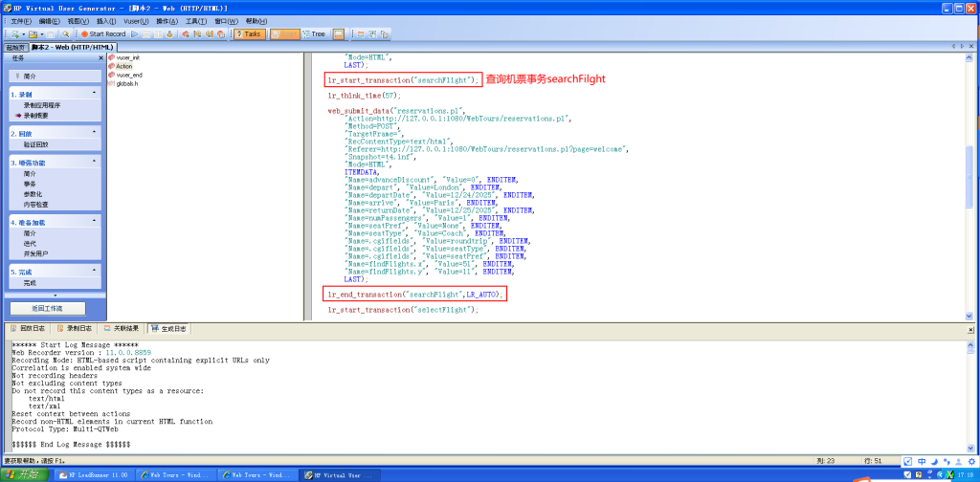Click the Start Record button
This screenshot has height=482, width=980.
(102, 33)
